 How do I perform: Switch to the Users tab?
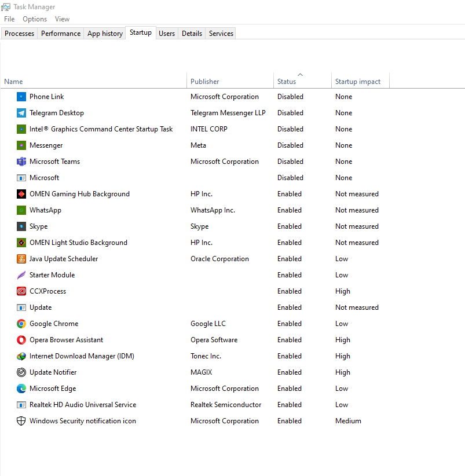coord(167,34)
